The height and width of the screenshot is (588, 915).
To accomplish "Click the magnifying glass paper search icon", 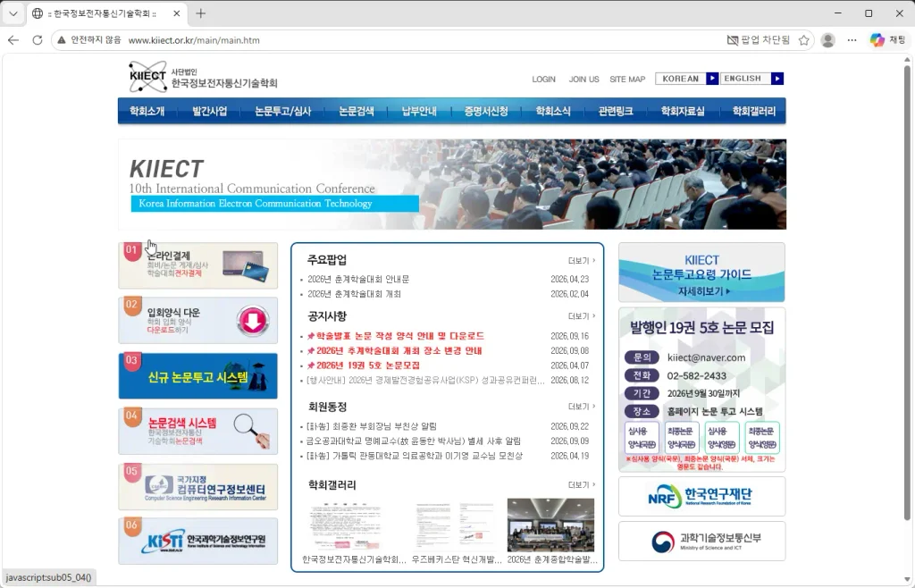I will (251, 431).
